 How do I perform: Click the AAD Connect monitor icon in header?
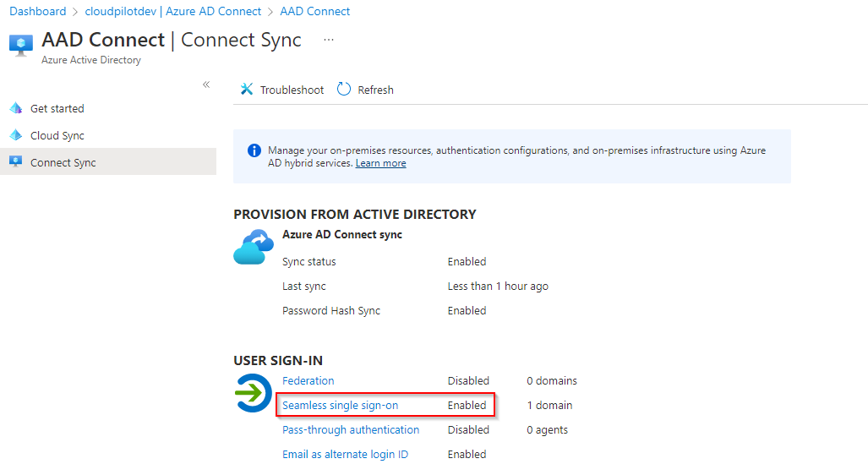[21, 45]
